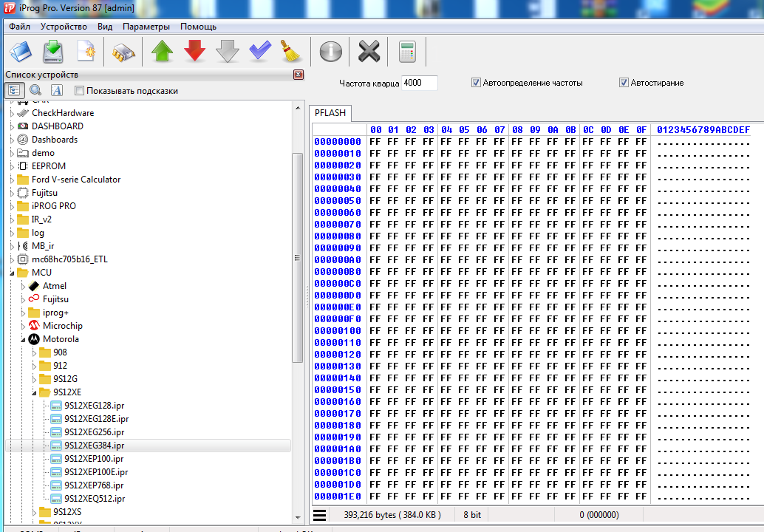
Task: Click the gray down arrow toolbar icon
Action: tap(228, 51)
